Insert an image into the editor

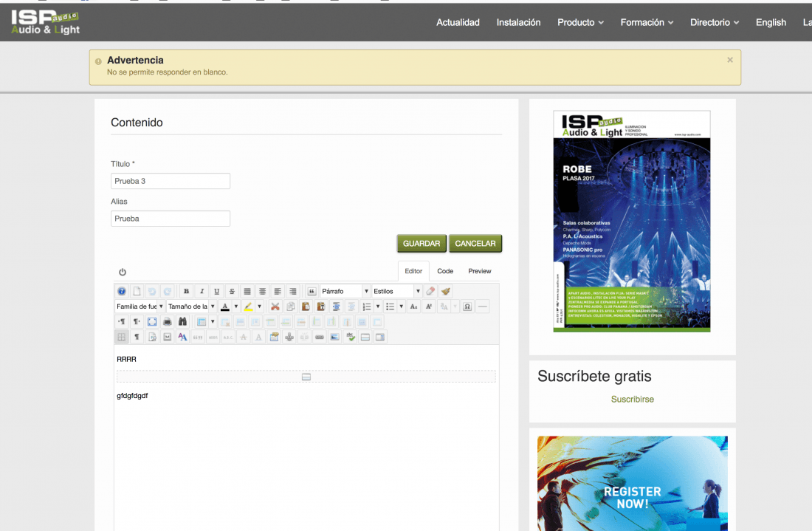pyautogui.click(x=334, y=337)
